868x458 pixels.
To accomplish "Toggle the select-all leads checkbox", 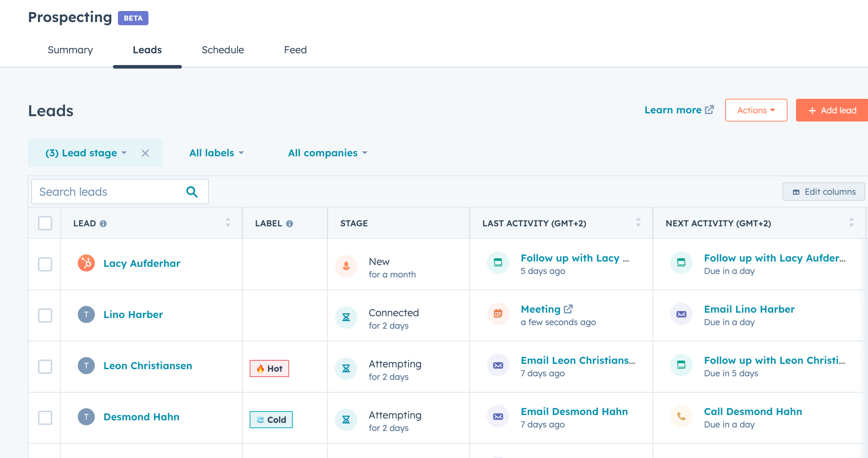I will coord(45,223).
